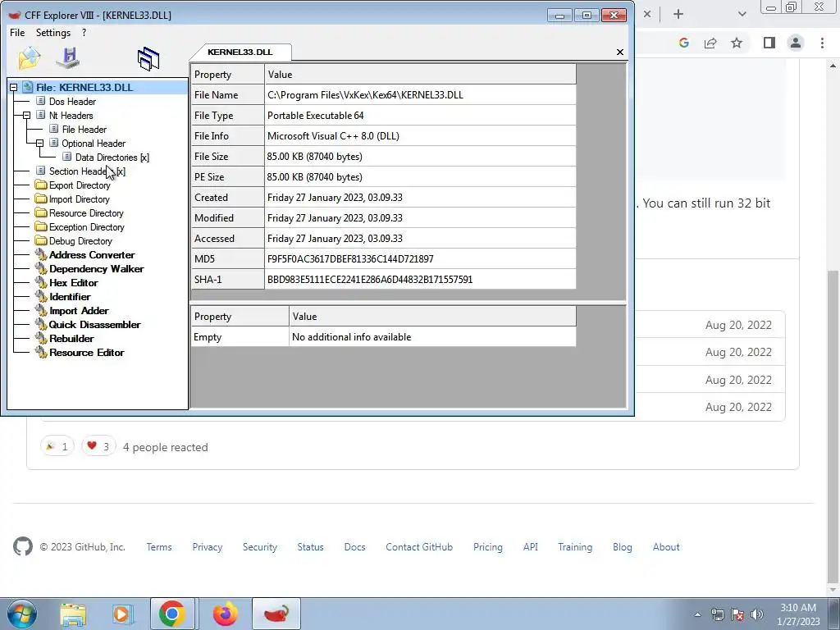Open the Contact GitHub link

click(x=419, y=547)
